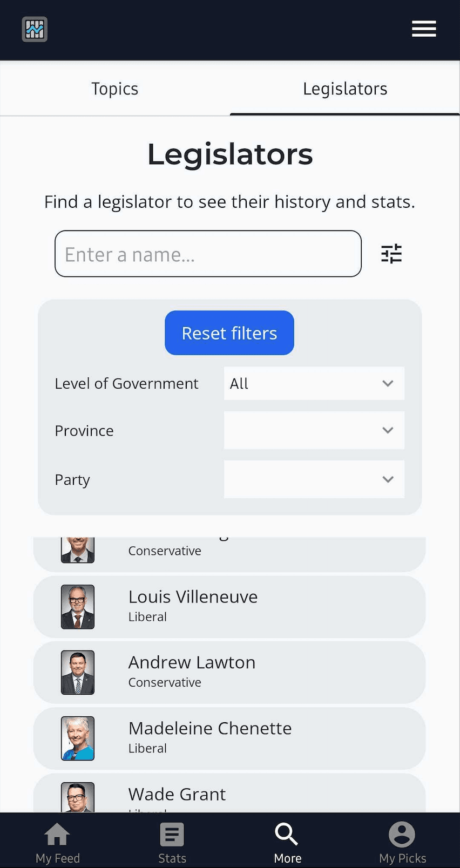The height and width of the screenshot is (868, 460).
Task: Click the name search field
Action: coord(208,254)
